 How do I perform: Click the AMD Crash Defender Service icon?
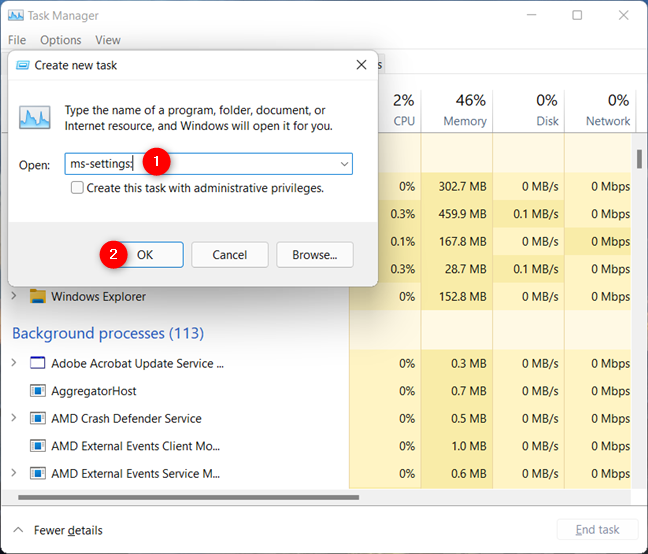38,418
